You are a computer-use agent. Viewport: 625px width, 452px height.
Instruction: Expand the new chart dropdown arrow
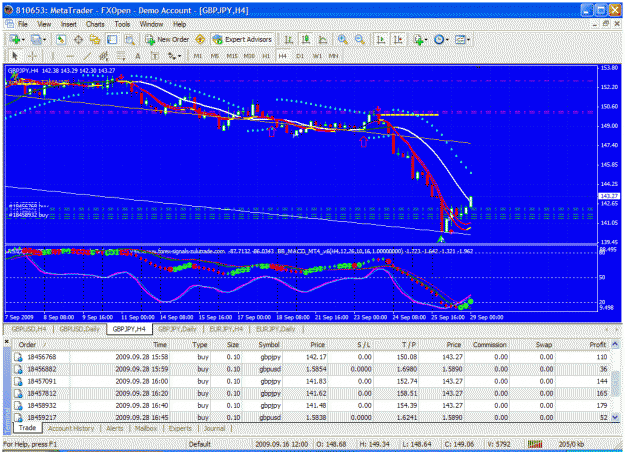point(24,40)
